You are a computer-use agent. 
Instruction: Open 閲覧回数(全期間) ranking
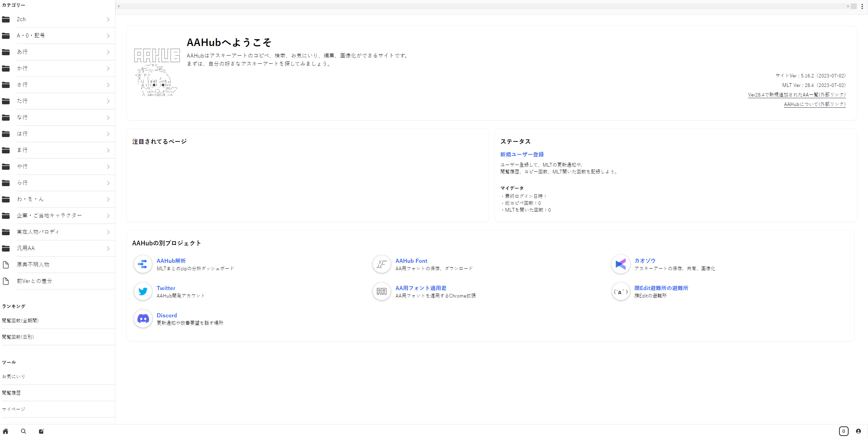20,321
